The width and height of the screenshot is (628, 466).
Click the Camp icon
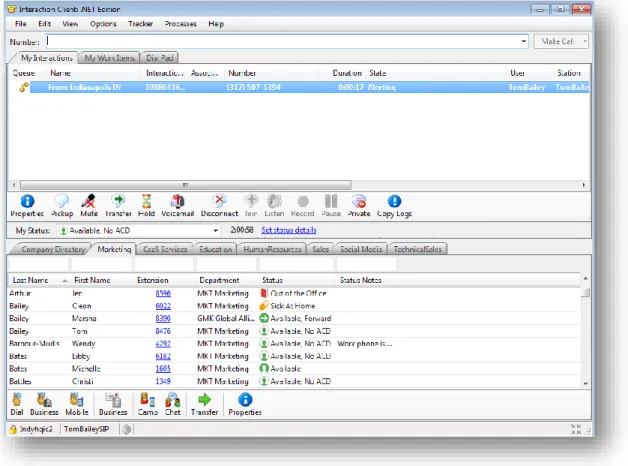[x=148, y=404]
